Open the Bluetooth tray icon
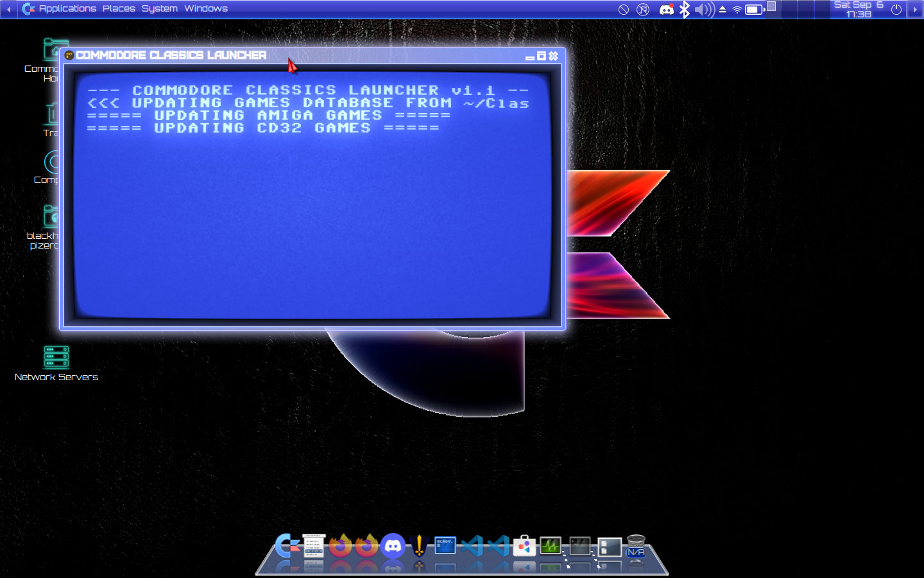The width and height of the screenshot is (924, 578). [685, 10]
